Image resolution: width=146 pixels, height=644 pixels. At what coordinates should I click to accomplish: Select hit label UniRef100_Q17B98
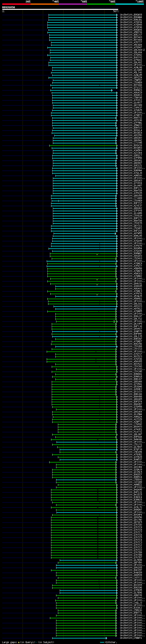[x=131, y=560]
